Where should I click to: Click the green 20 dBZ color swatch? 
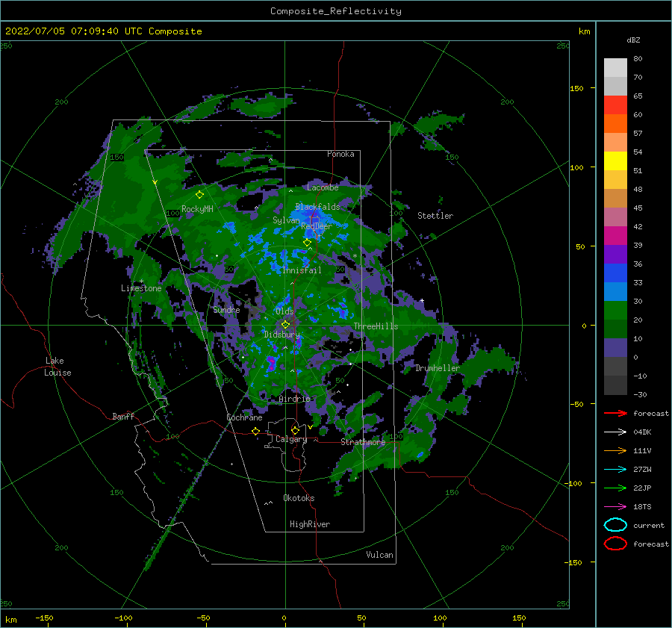pos(615,311)
